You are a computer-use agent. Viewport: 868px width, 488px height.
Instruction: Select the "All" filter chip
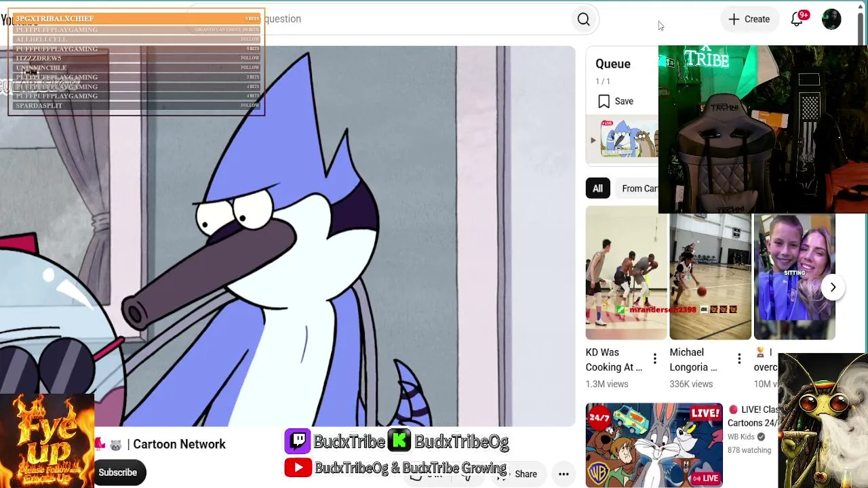(x=597, y=188)
